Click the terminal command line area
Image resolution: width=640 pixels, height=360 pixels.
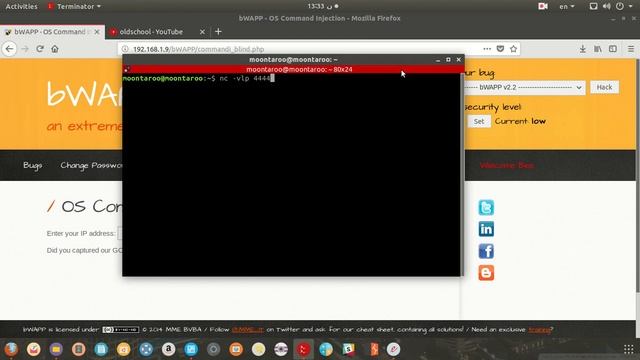click(198, 78)
